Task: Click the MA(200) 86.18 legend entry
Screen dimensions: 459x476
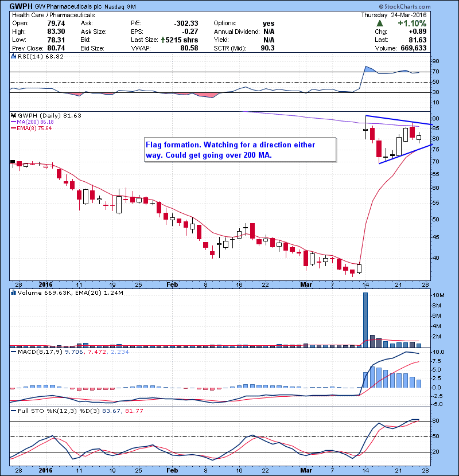Action: point(32,122)
